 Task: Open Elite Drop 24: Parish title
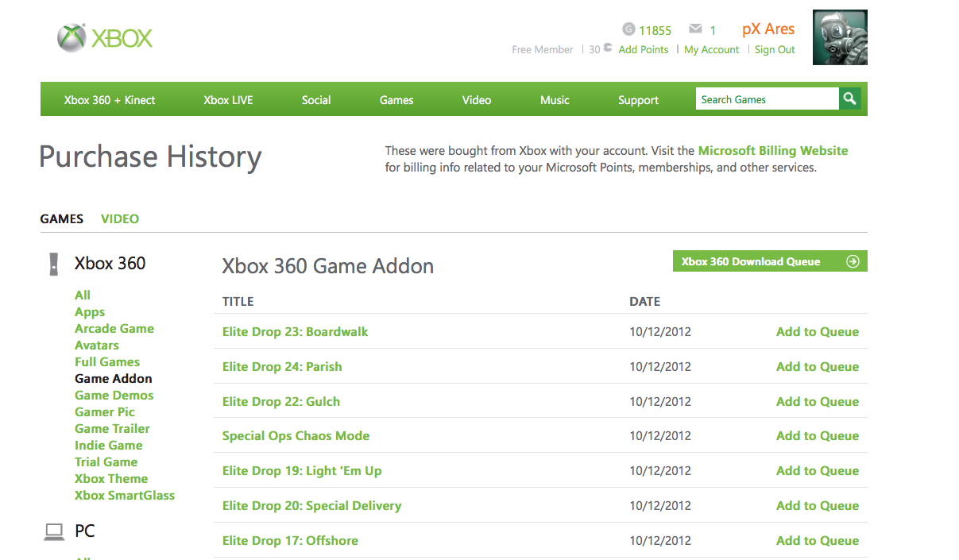point(282,366)
